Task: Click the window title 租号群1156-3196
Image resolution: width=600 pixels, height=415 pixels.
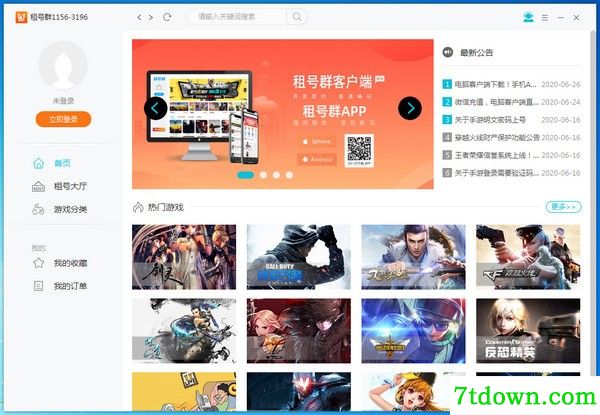Action: click(59, 17)
